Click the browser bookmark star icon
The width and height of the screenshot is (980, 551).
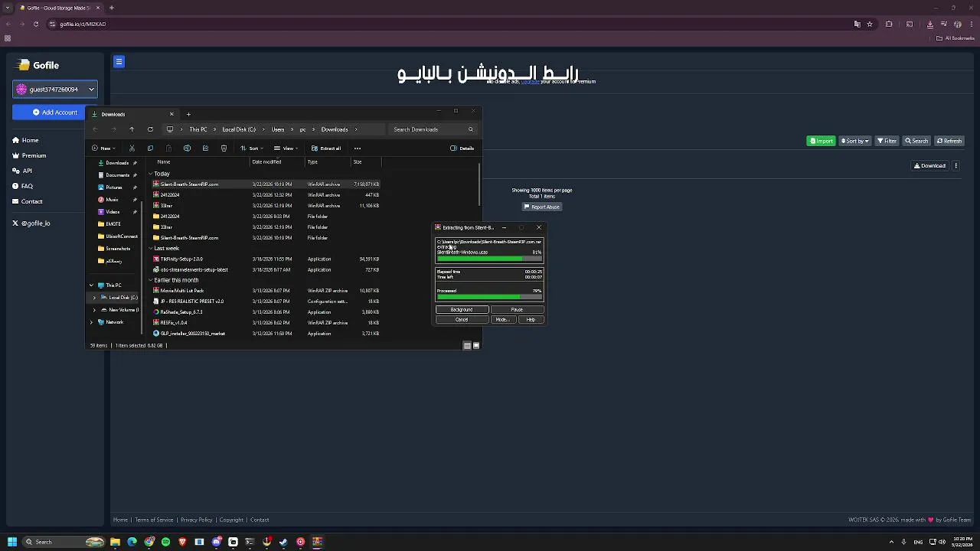(x=870, y=24)
